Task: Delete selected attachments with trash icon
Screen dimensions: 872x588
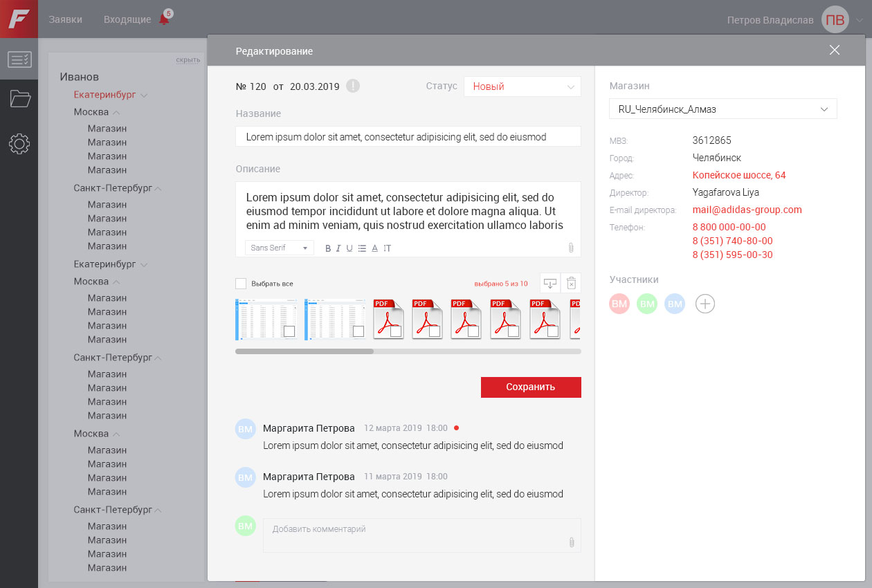Action: [571, 283]
